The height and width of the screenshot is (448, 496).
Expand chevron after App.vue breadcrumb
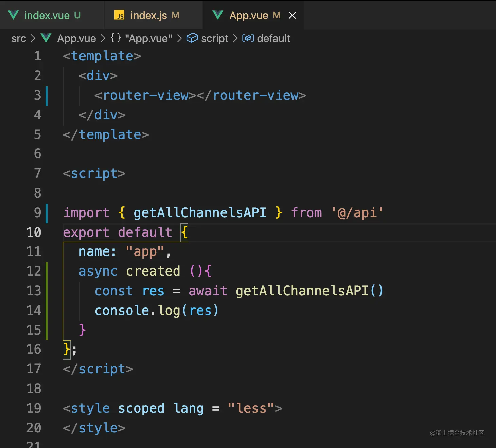click(x=103, y=38)
